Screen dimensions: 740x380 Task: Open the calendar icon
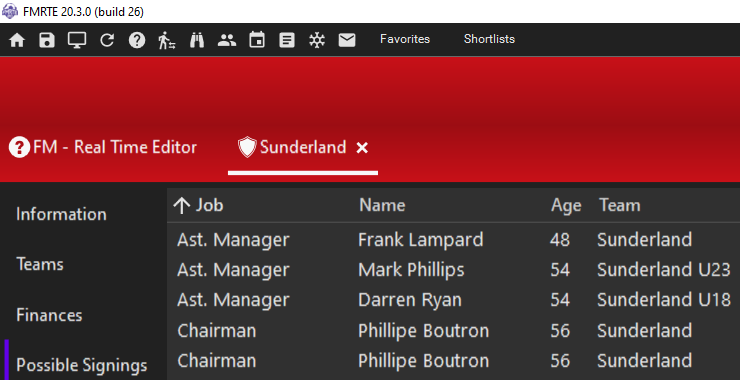pos(257,40)
